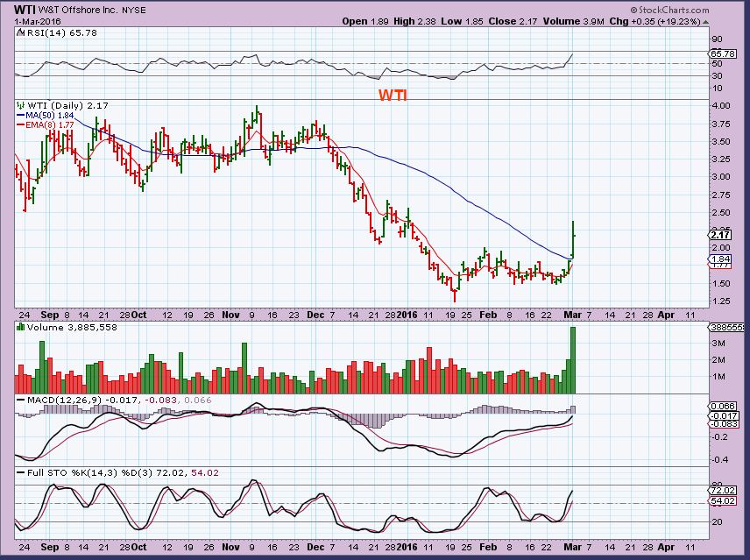The height and width of the screenshot is (560, 750).
Task: Click Dec on the date axis under the price panel
Action: coord(315,315)
